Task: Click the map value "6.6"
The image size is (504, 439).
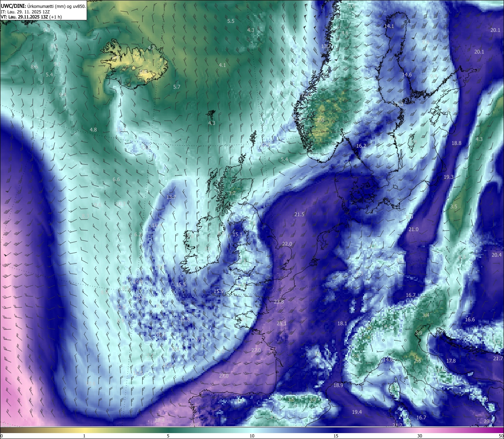Action: click(x=116, y=179)
